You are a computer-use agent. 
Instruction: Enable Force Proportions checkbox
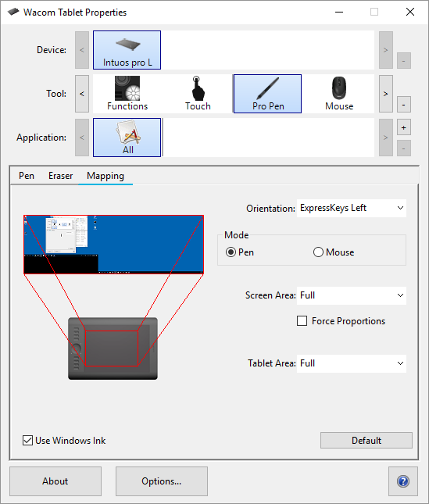click(302, 321)
